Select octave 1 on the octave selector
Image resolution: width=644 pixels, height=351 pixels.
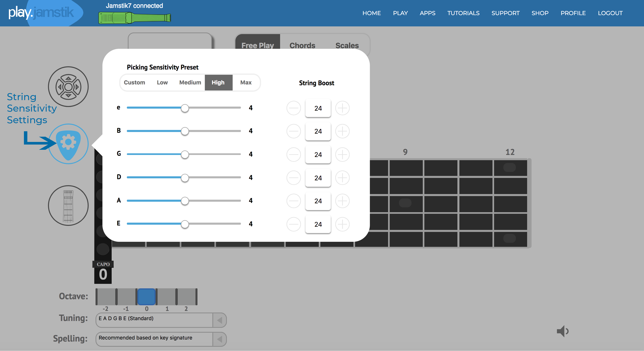(x=166, y=297)
